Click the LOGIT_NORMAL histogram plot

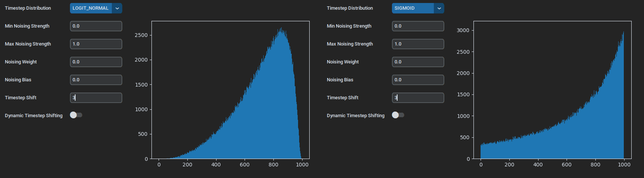(230, 90)
